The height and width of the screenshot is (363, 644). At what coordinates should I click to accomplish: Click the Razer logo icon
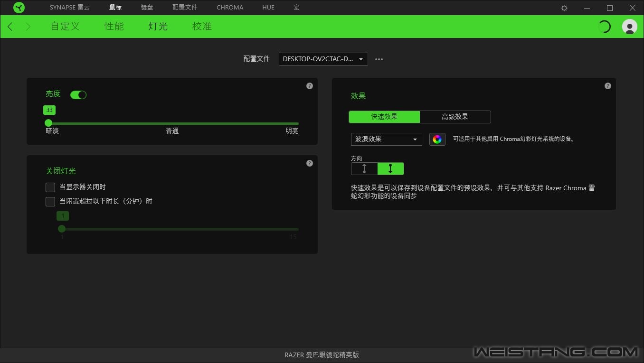click(x=19, y=8)
